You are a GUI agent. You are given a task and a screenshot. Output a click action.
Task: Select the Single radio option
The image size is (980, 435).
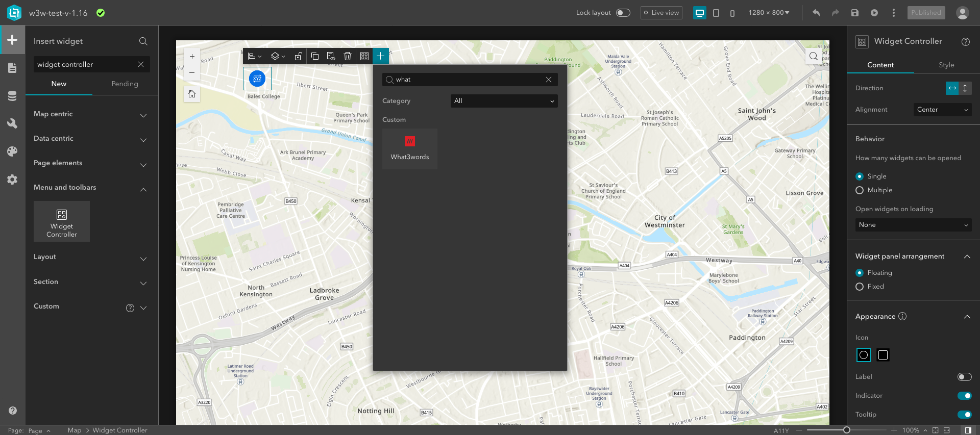[x=860, y=176]
